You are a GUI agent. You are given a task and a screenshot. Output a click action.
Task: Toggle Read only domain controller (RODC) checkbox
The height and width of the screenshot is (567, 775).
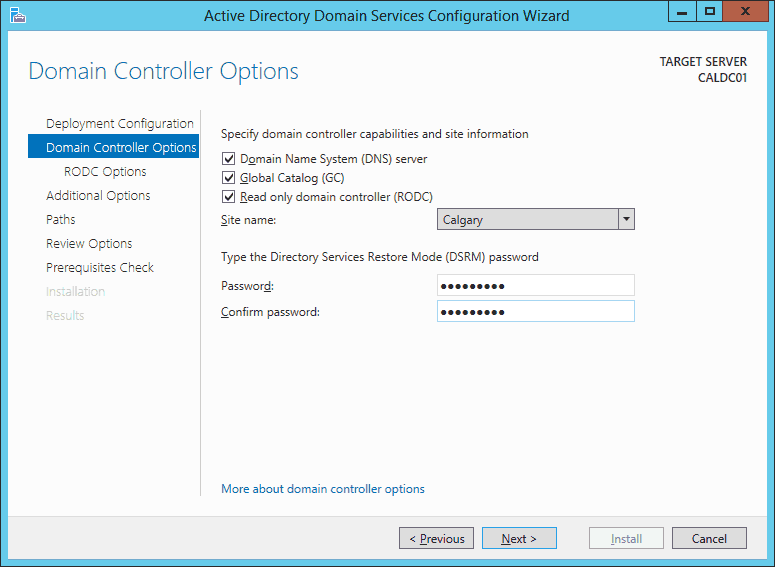[x=228, y=197]
